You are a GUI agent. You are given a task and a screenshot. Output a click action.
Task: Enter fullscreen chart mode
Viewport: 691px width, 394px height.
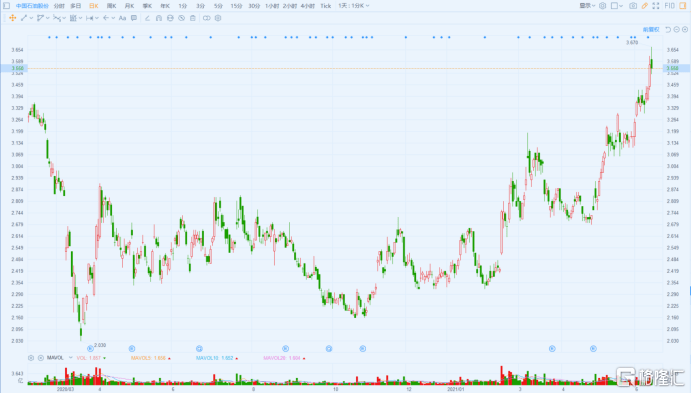[x=656, y=6]
